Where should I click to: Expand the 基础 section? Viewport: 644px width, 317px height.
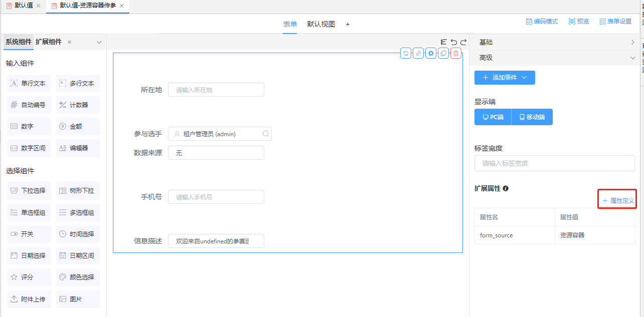[x=557, y=42]
